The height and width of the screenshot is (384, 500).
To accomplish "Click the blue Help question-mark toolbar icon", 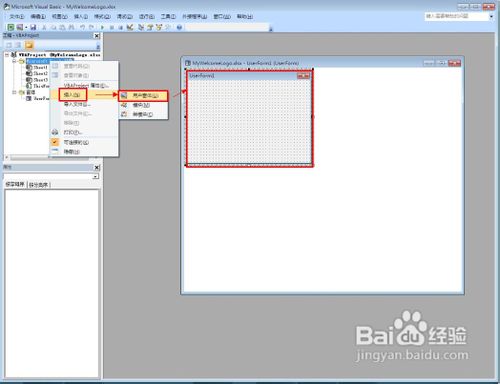I will tap(179, 27).
